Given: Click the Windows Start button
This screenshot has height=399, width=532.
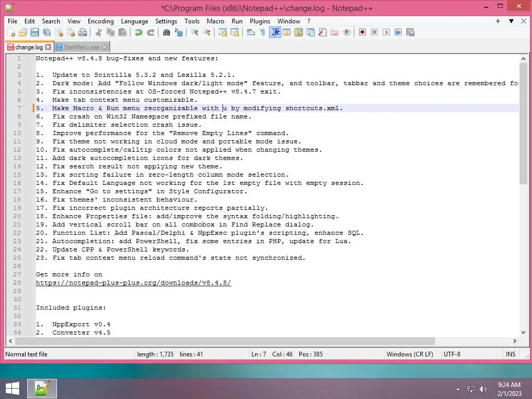Looking at the screenshot, I should coord(12,389).
